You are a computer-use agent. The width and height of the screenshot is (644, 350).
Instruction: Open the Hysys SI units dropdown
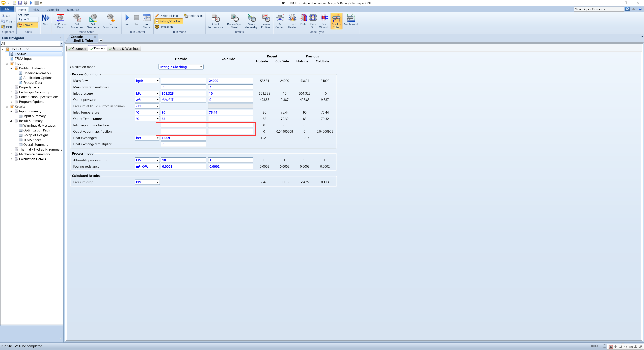(x=37, y=19)
